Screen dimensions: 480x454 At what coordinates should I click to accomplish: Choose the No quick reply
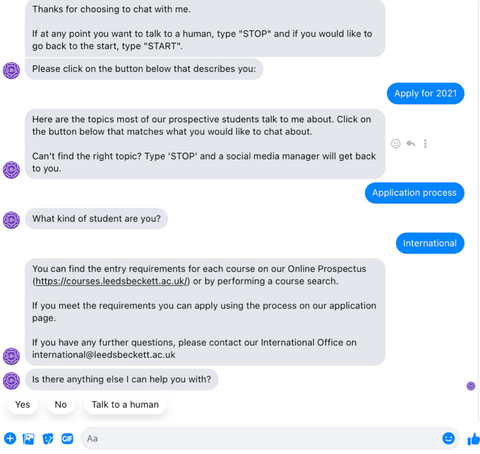tap(61, 404)
